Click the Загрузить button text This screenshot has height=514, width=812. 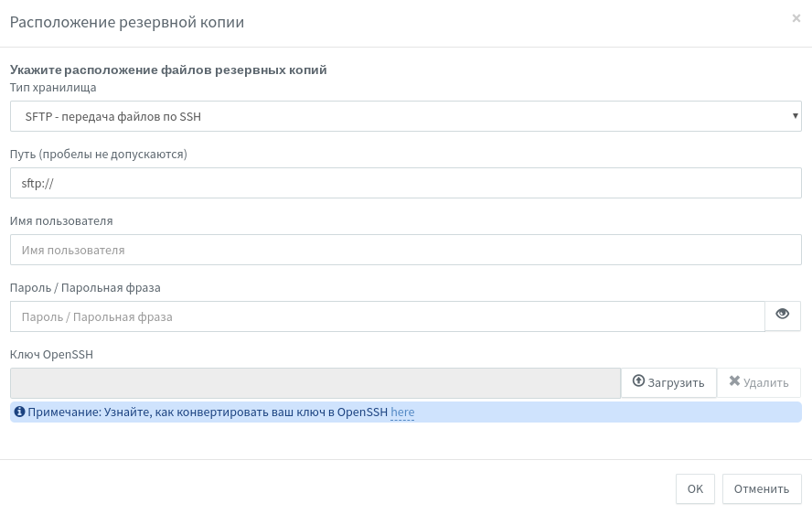(676, 383)
